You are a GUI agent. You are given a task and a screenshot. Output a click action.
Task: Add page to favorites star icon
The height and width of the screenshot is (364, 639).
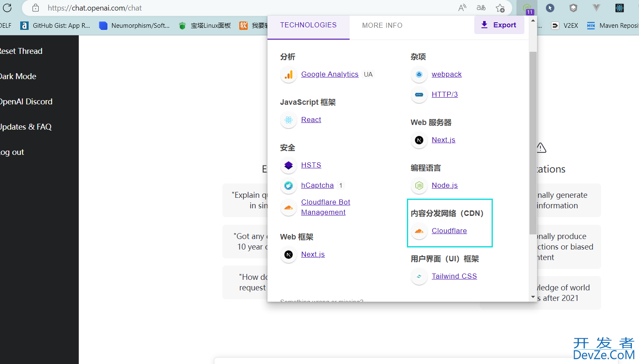(500, 8)
